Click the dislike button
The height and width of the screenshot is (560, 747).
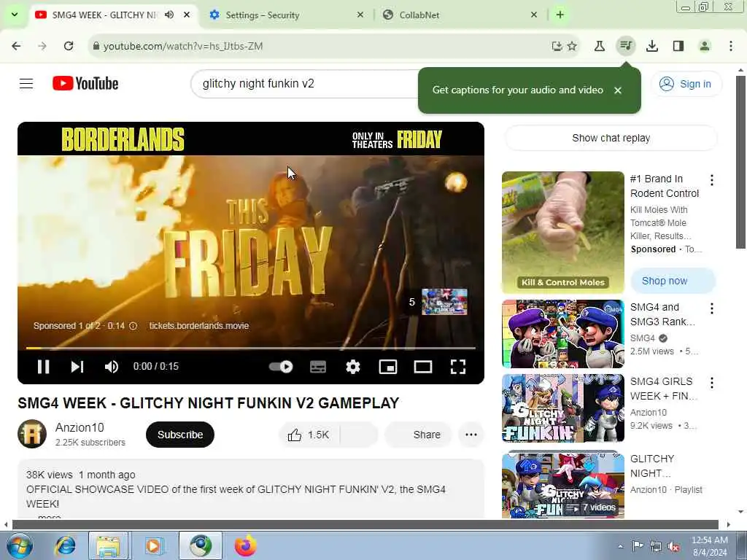tap(359, 435)
